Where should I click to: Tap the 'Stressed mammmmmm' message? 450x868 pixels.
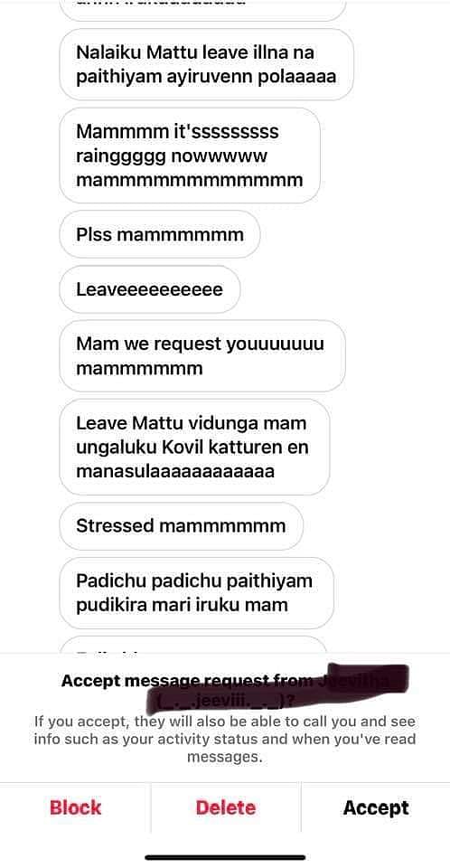(181, 525)
